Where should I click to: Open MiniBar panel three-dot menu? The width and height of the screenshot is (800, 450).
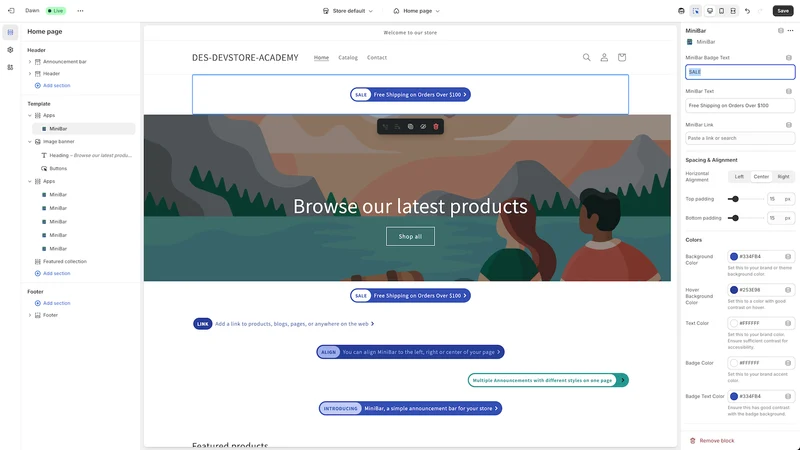[x=790, y=31]
